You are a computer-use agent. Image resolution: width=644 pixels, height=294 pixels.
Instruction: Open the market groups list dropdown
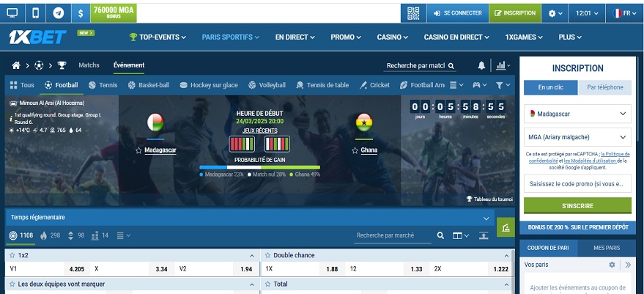(x=124, y=235)
